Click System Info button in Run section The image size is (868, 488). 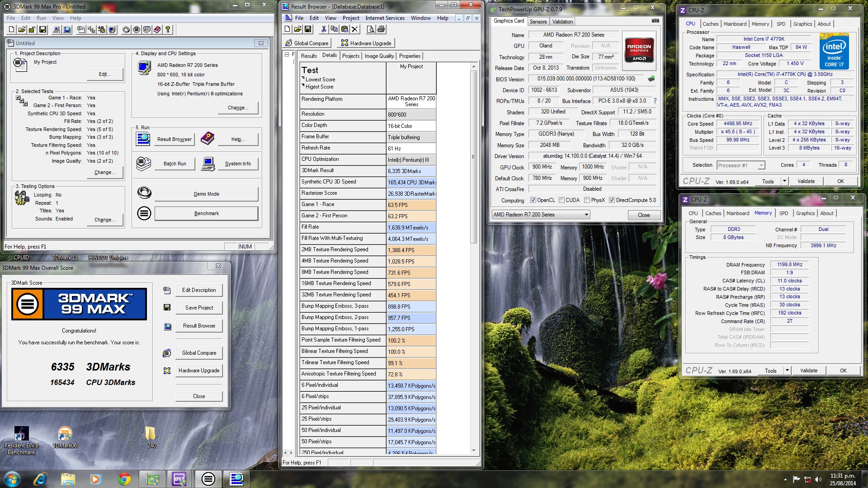pyautogui.click(x=238, y=164)
